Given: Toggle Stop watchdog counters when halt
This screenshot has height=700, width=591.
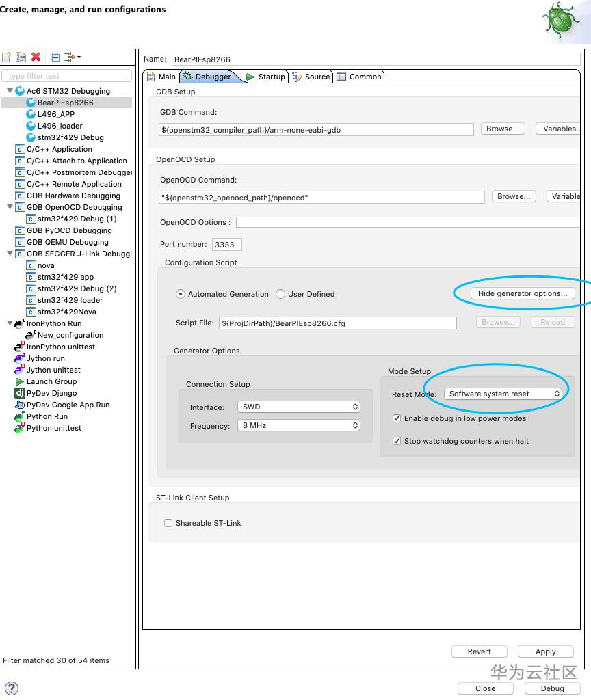Looking at the screenshot, I should click(397, 441).
